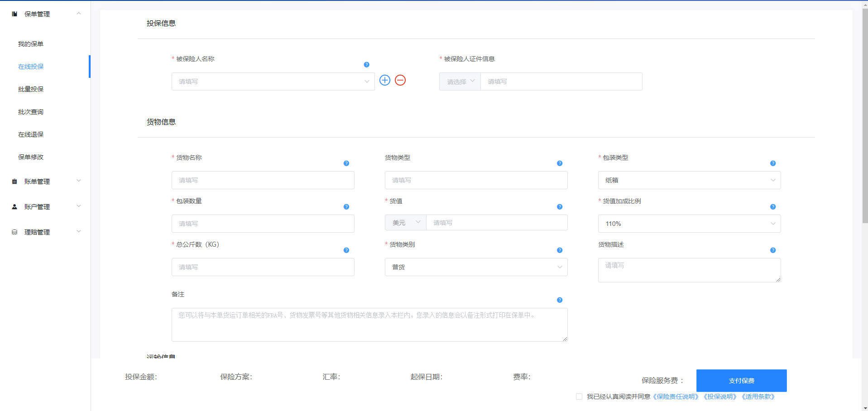Click the blue plus icon to add insured
Image resolution: width=868 pixels, height=411 pixels.
385,80
